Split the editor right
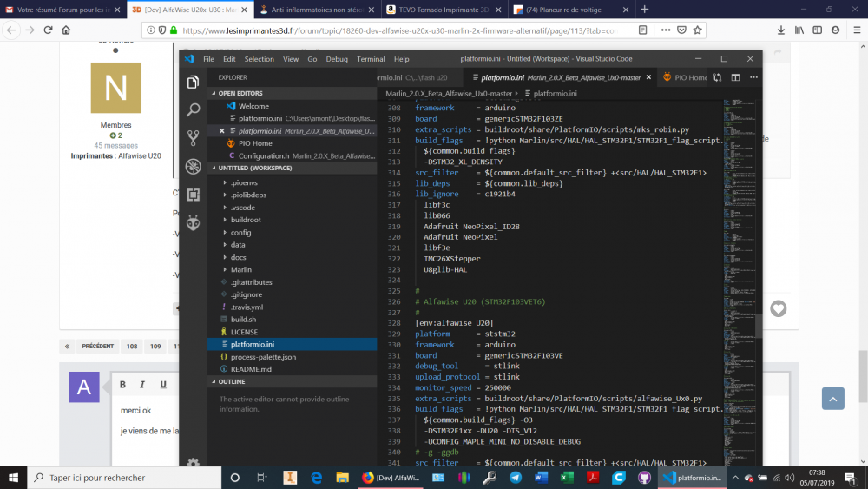Screen dimensions: 868x489 (x=735, y=77)
